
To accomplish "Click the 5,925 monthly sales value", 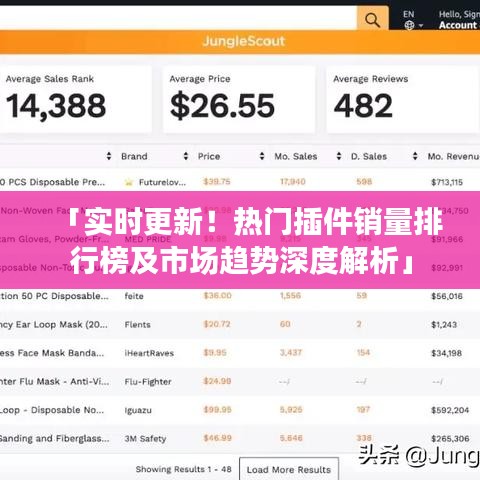I will point(291,410).
